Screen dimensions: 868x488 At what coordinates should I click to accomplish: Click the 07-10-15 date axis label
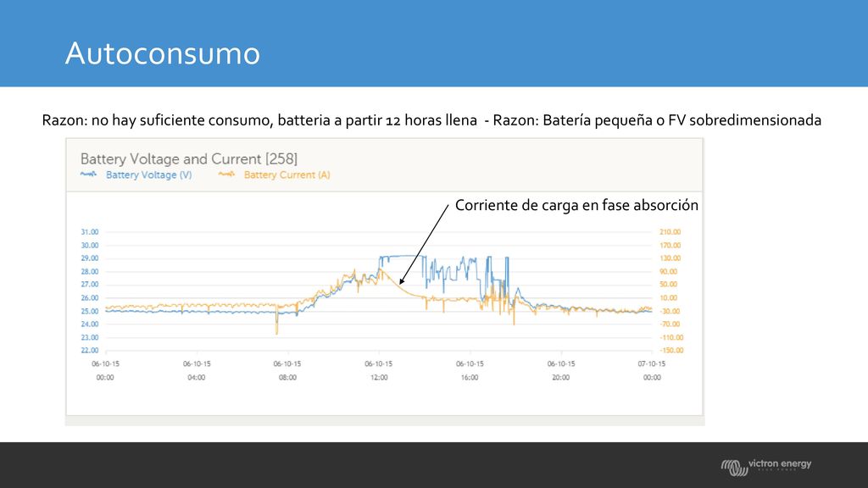point(652,364)
